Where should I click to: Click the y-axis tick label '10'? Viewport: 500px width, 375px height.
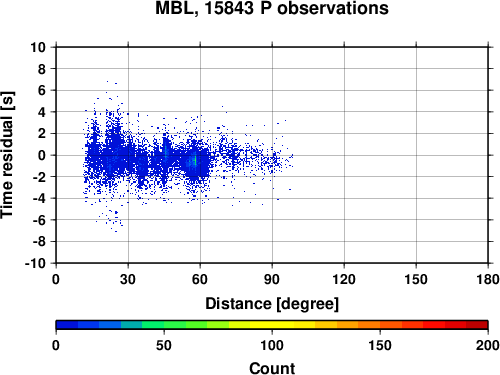tap(38, 47)
